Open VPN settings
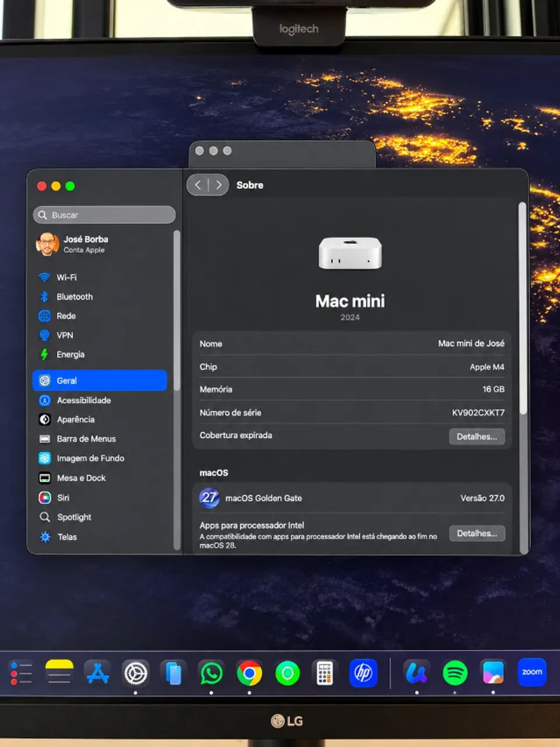 pos(99,335)
